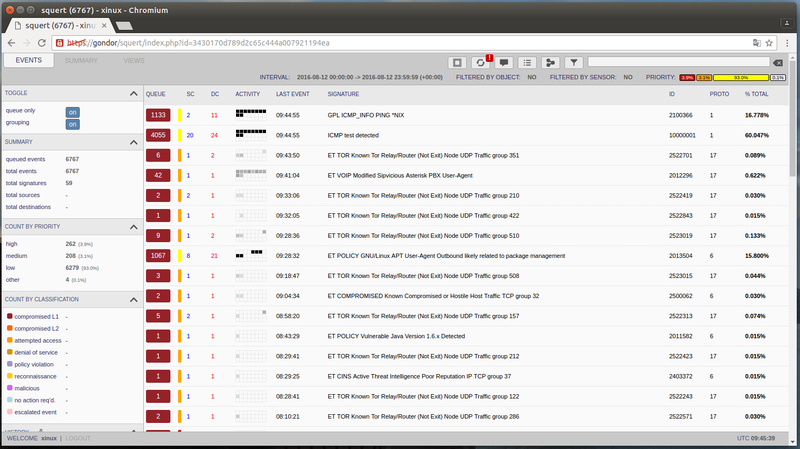Open the 1133 queue count for ICMP PING
The height and width of the screenshot is (449, 800).
click(x=159, y=115)
